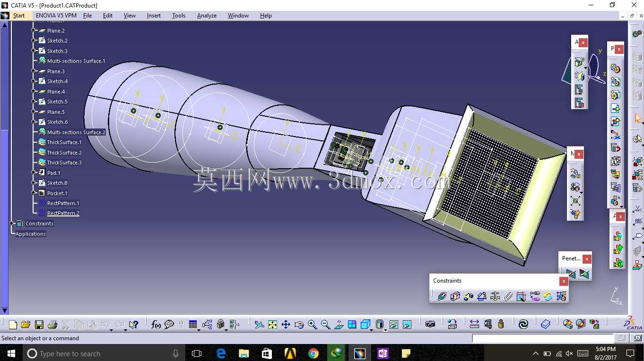Click the Fit All In icon
The image size is (644, 361).
point(272,325)
